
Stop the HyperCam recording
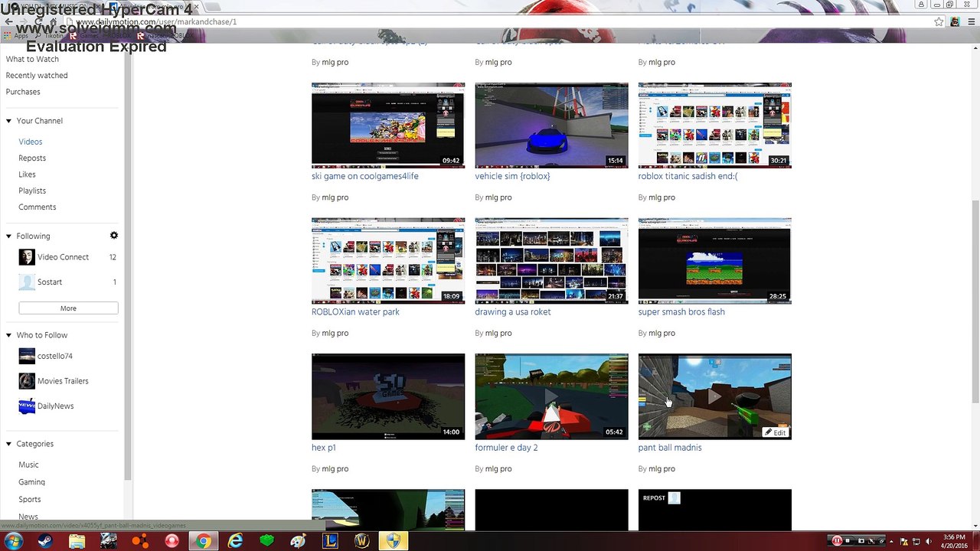click(848, 541)
